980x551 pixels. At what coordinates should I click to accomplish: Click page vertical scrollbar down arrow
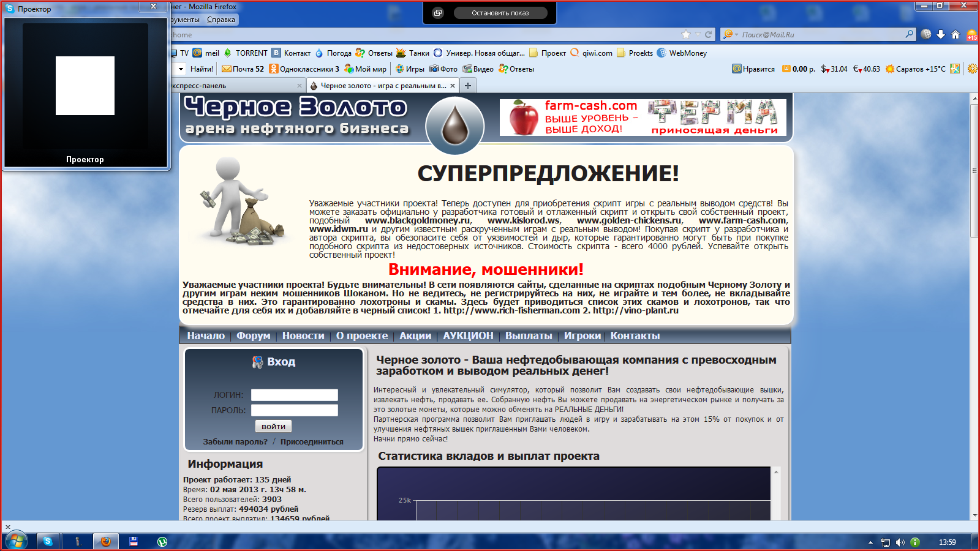(x=974, y=515)
